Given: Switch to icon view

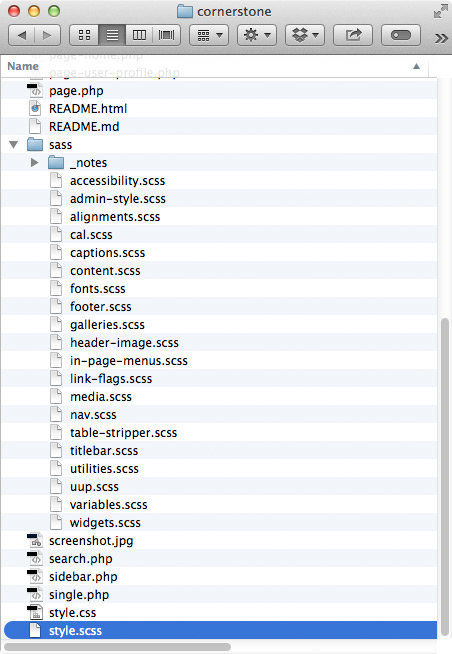Looking at the screenshot, I should coord(84,35).
